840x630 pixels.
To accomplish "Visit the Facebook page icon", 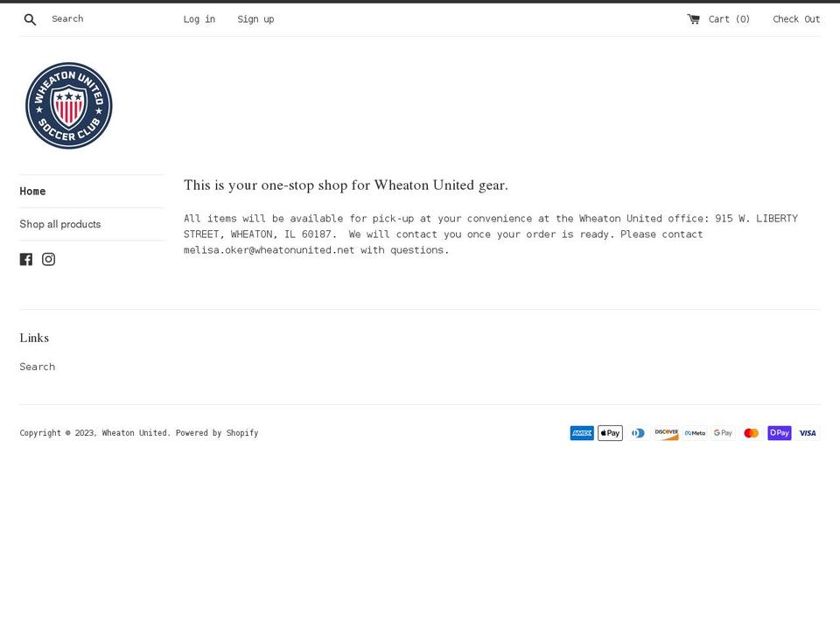I will (25, 259).
